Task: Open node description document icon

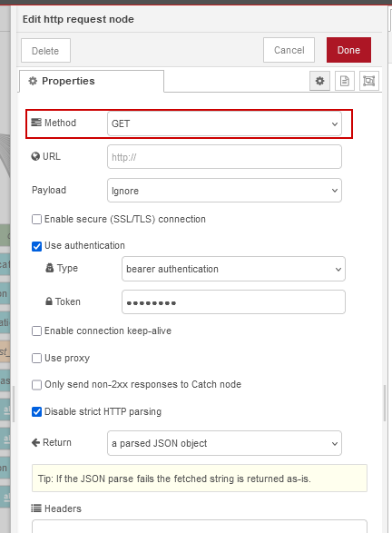Action: (x=345, y=81)
